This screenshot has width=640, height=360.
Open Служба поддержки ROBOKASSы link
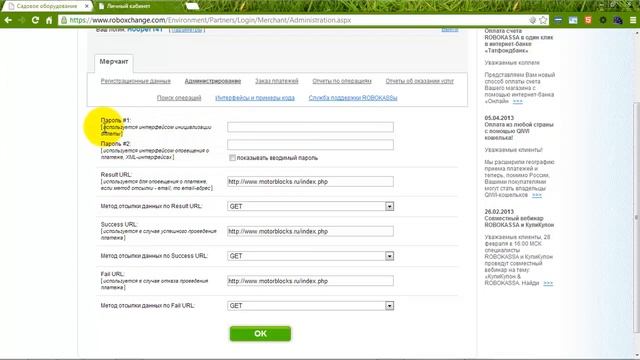tap(353, 98)
